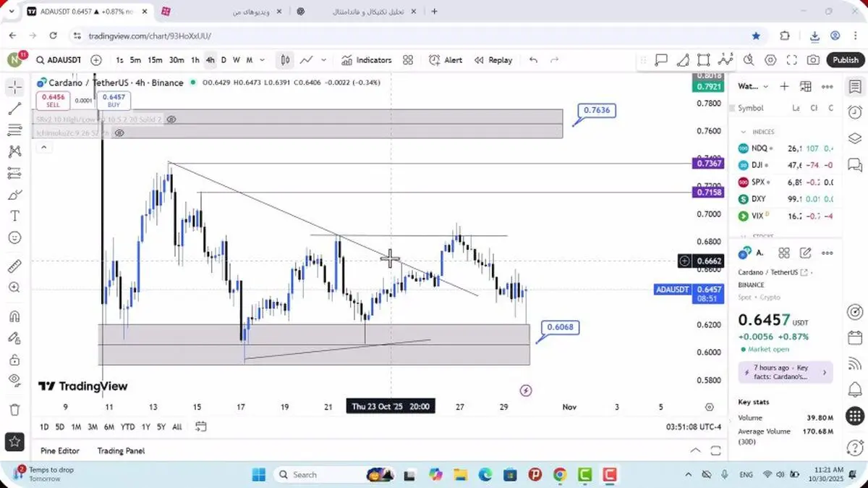The height and width of the screenshot is (488, 868).
Task: Click the undo arrow
Action: click(x=533, y=60)
